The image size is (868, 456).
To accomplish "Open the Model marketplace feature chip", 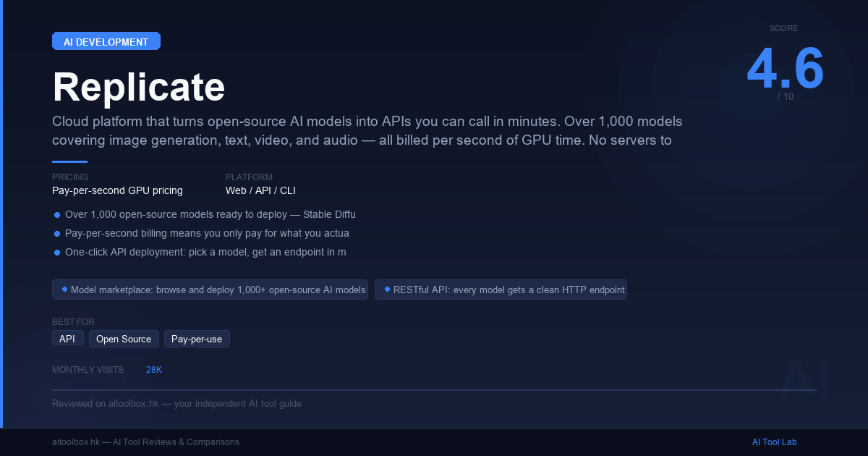I will [210, 290].
